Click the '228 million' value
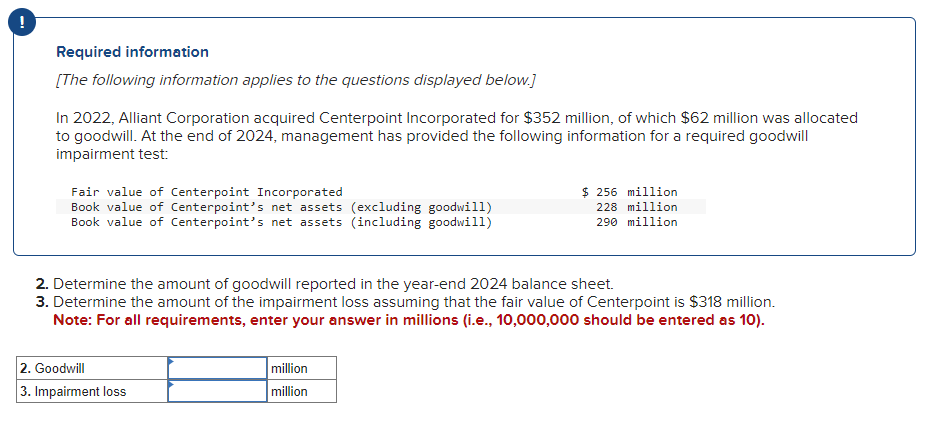Image resolution: width=929 pixels, height=446 pixels. [x=637, y=207]
